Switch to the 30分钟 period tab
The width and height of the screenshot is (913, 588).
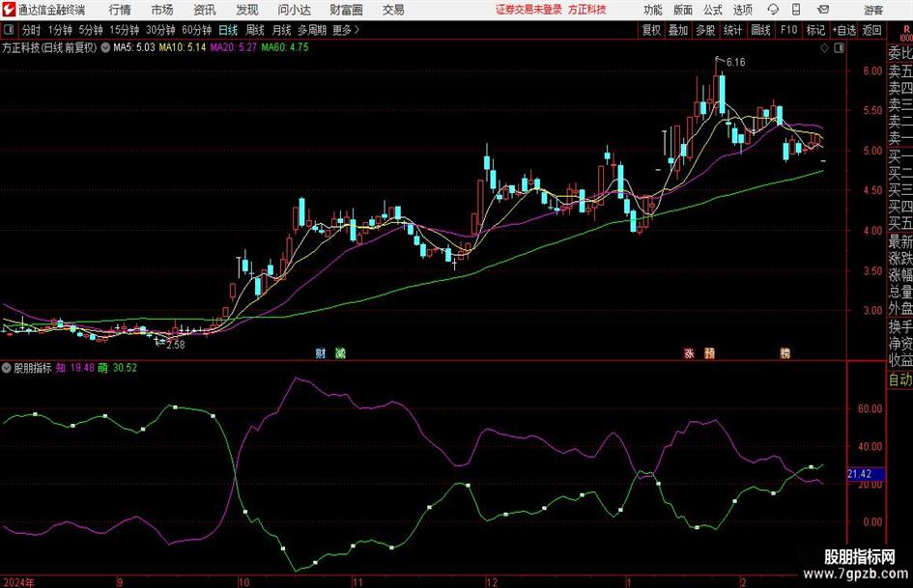[160, 30]
